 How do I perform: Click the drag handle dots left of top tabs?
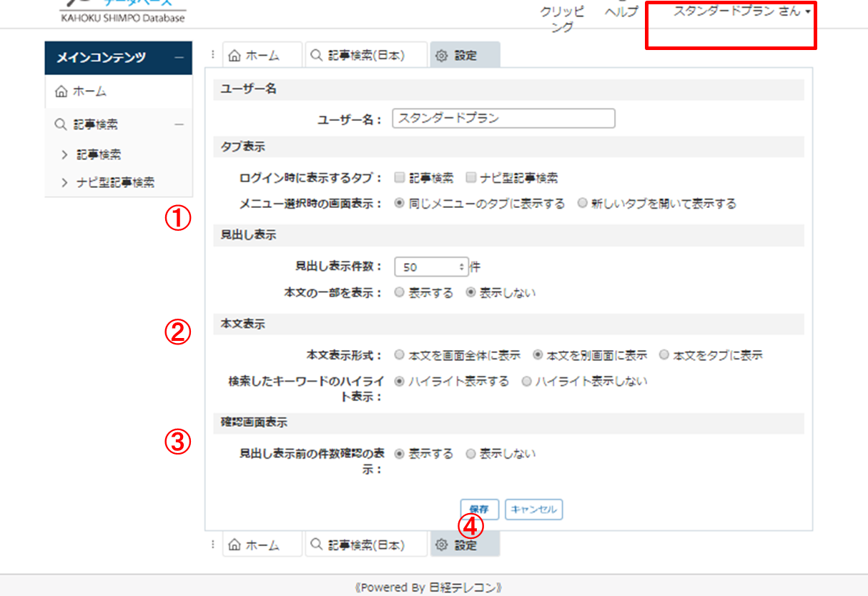tap(213, 55)
